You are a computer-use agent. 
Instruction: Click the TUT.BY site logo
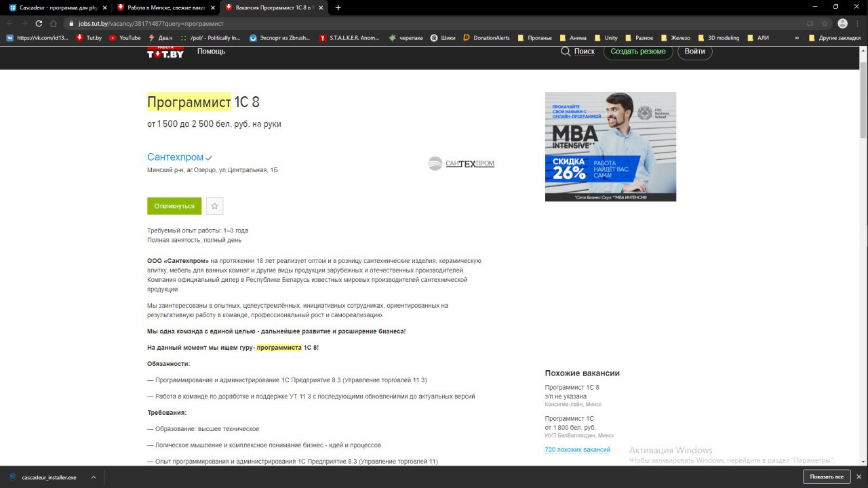[x=165, y=52]
